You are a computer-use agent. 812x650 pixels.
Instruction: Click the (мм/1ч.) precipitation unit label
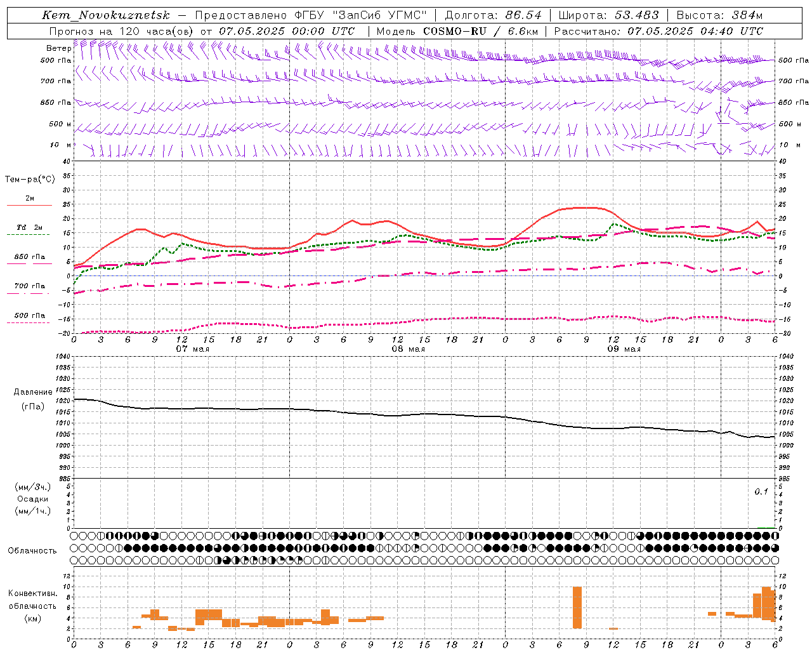[x=33, y=511]
